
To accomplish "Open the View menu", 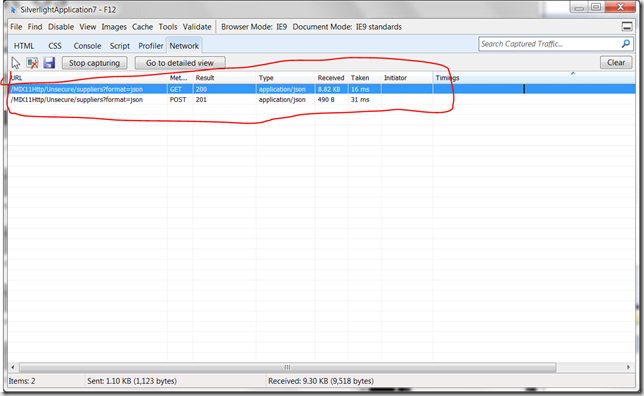I will [87, 27].
